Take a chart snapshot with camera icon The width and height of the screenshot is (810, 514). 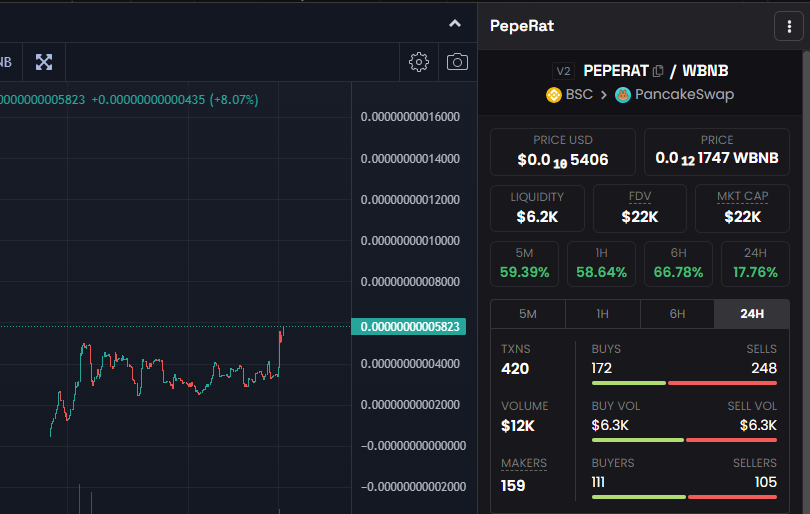point(457,62)
